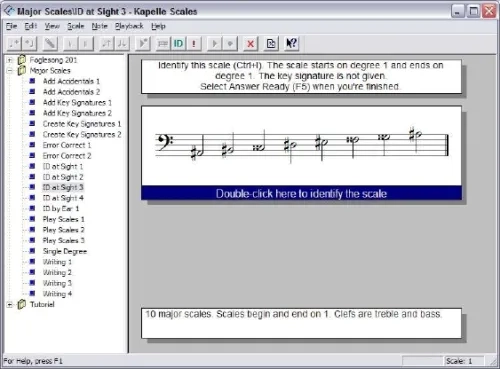Expand the Tutorial tree node
Screen dimensions: 500x369
pyautogui.click(x=10, y=304)
